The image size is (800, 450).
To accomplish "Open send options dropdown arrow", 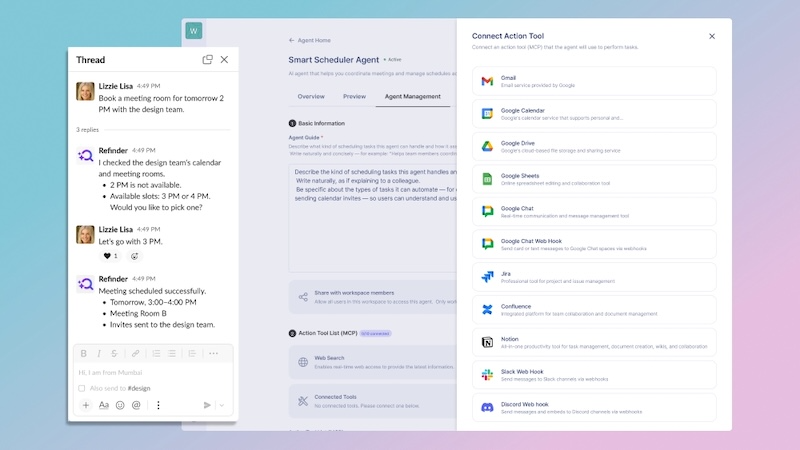I will pos(221,405).
